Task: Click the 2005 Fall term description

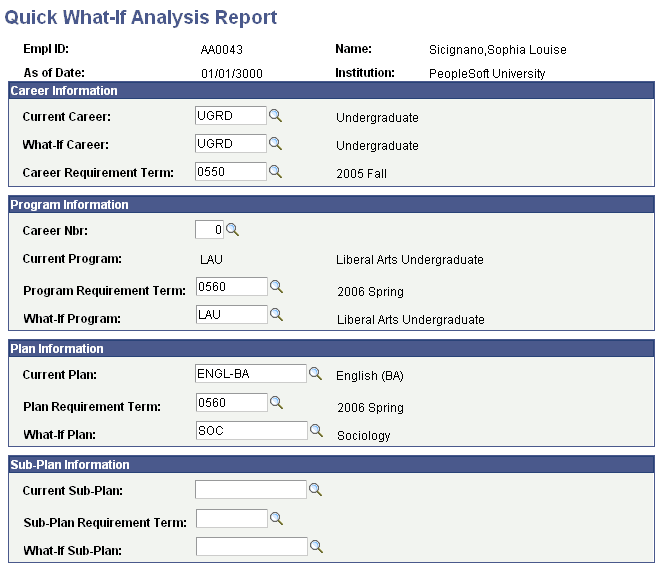Action: coord(361,173)
